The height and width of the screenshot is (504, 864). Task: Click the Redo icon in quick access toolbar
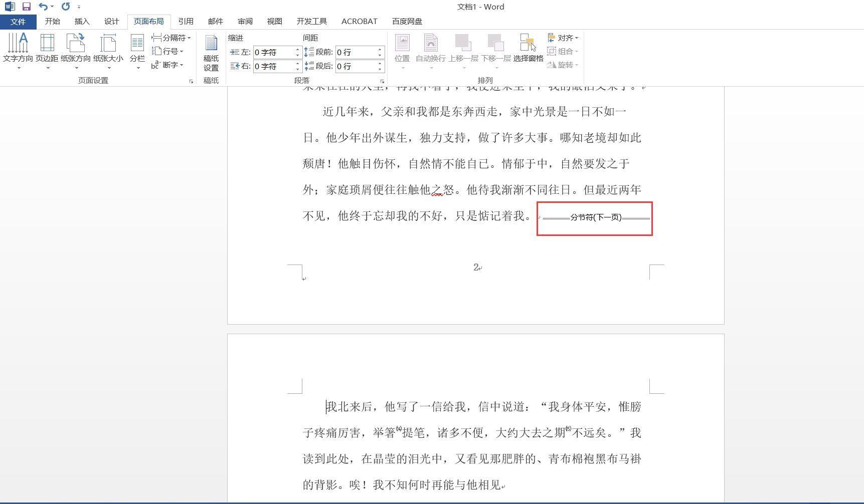coord(66,7)
